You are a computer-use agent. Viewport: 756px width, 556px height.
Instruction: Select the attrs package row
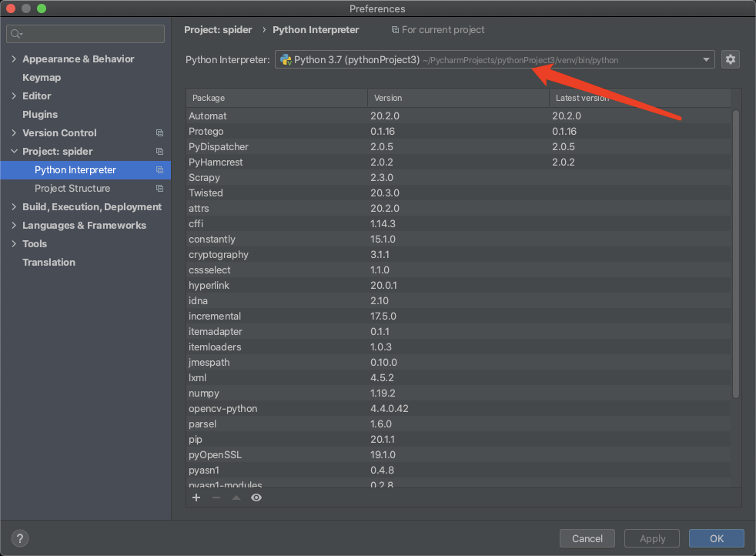coord(459,209)
